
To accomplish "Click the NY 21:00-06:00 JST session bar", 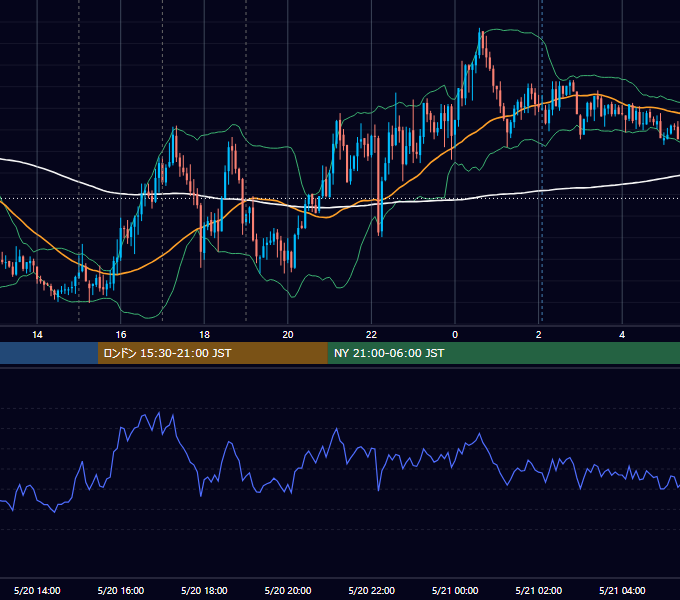I will (503, 353).
